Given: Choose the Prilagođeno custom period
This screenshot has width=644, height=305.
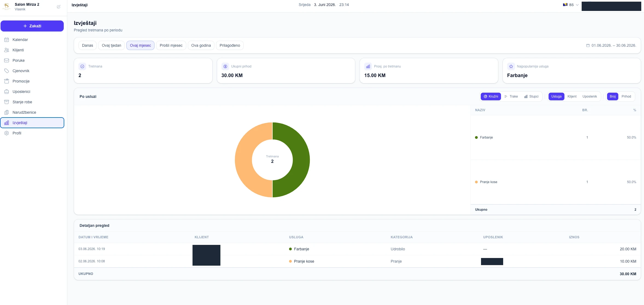Looking at the screenshot, I should 230,45.
